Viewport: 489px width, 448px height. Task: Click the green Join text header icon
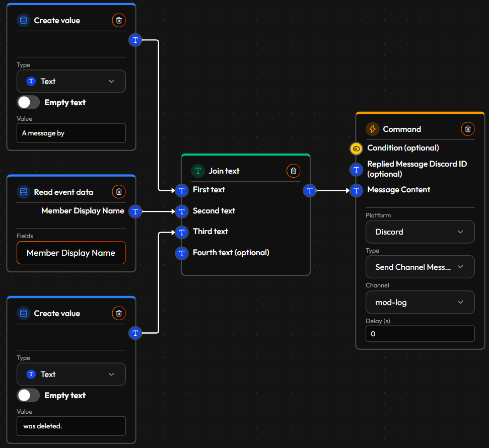point(198,171)
